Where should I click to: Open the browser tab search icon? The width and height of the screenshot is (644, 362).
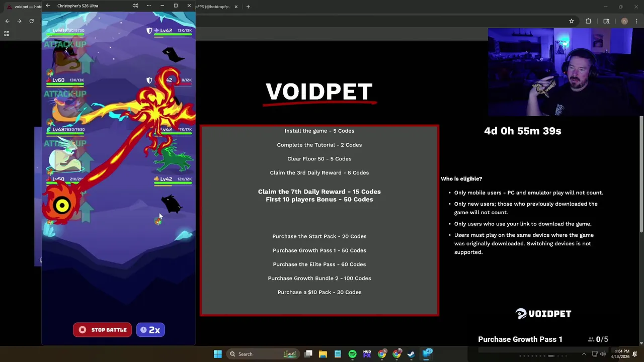(x=606, y=21)
